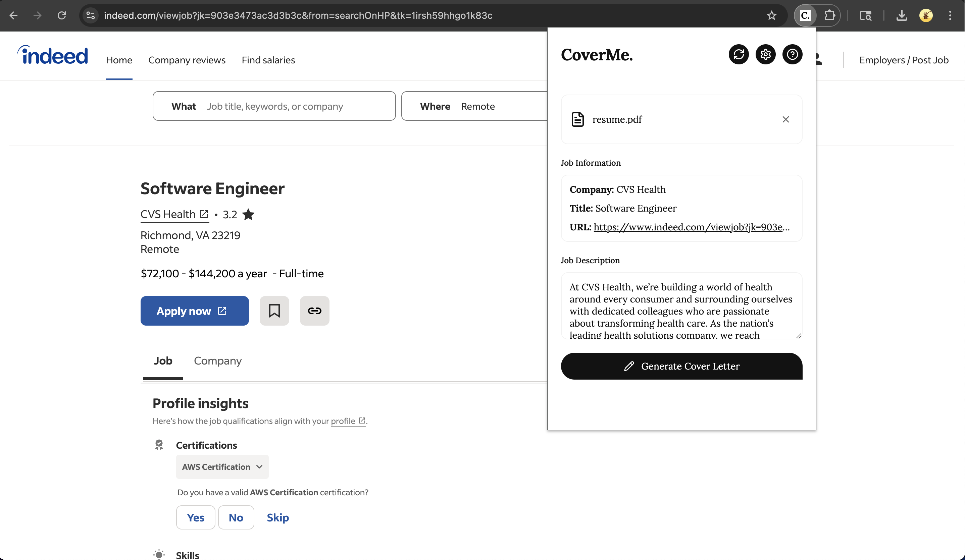Open CoverMe help question icon
The height and width of the screenshot is (560, 965).
click(x=792, y=54)
